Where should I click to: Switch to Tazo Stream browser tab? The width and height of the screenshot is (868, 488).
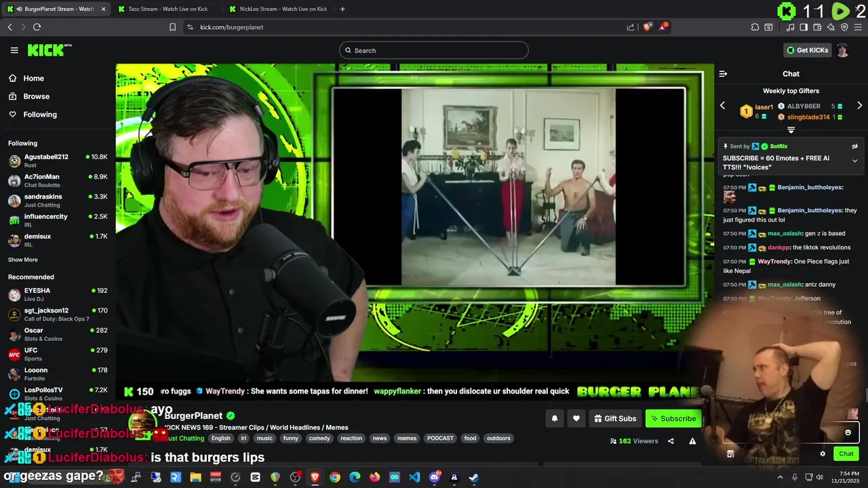click(167, 9)
